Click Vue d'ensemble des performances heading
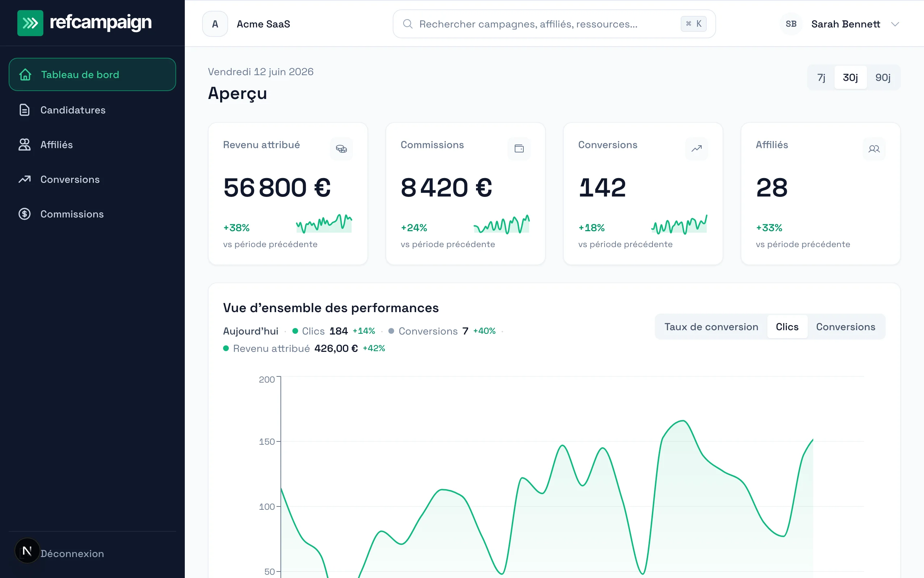Viewport: 924px width, 578px height. pyautogui.click(x=331, y=307)
